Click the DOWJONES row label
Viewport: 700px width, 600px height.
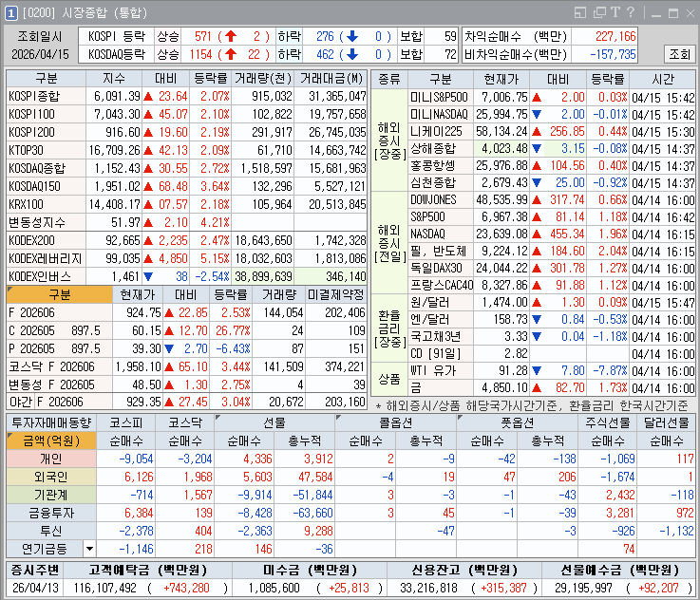click(x=440, y=200)
